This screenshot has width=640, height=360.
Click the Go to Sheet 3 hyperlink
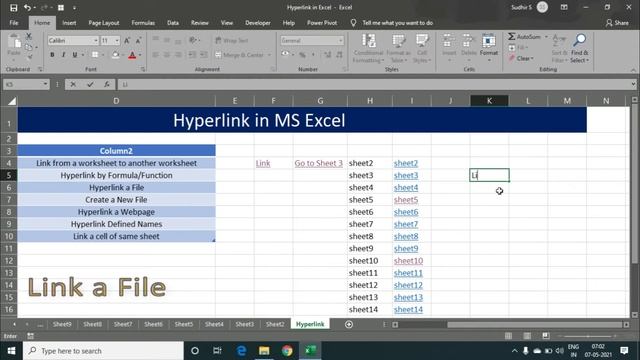pyautogui.click(x=318, y=163)
